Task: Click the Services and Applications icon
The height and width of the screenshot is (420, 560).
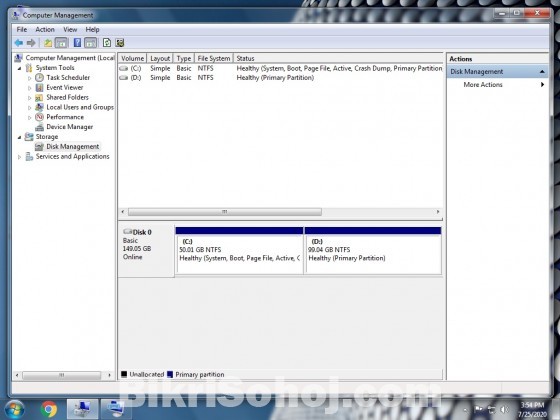Action: [x=29, y=156]
